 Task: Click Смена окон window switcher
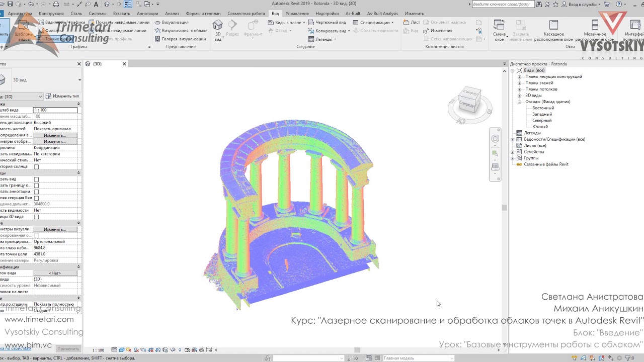click(x=499, y=30)
